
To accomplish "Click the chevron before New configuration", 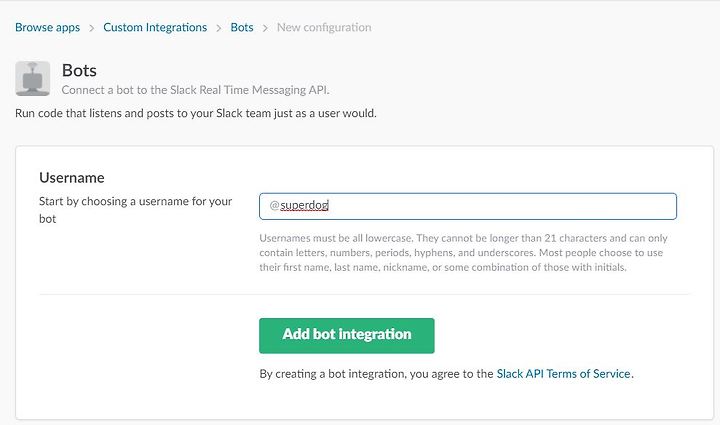I will (265, 28).
